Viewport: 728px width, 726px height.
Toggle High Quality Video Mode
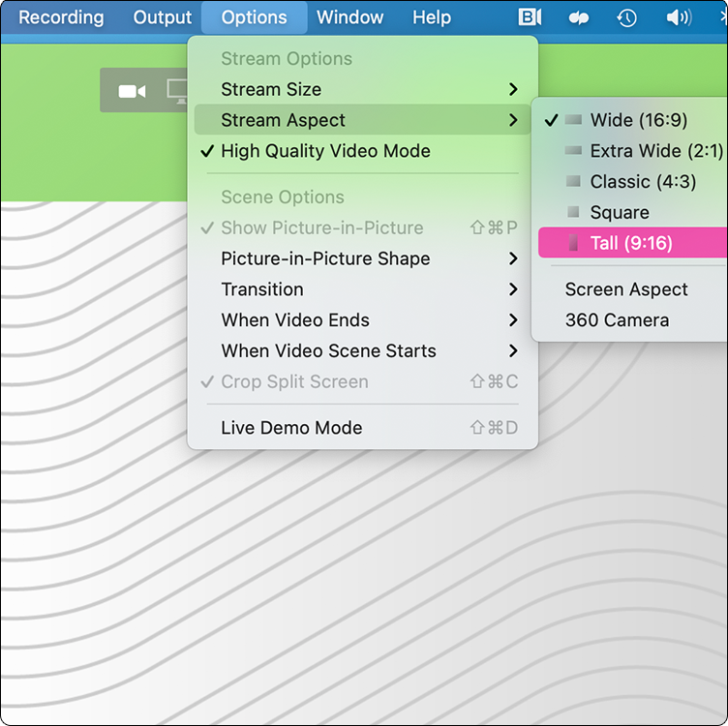pos(325,151)
